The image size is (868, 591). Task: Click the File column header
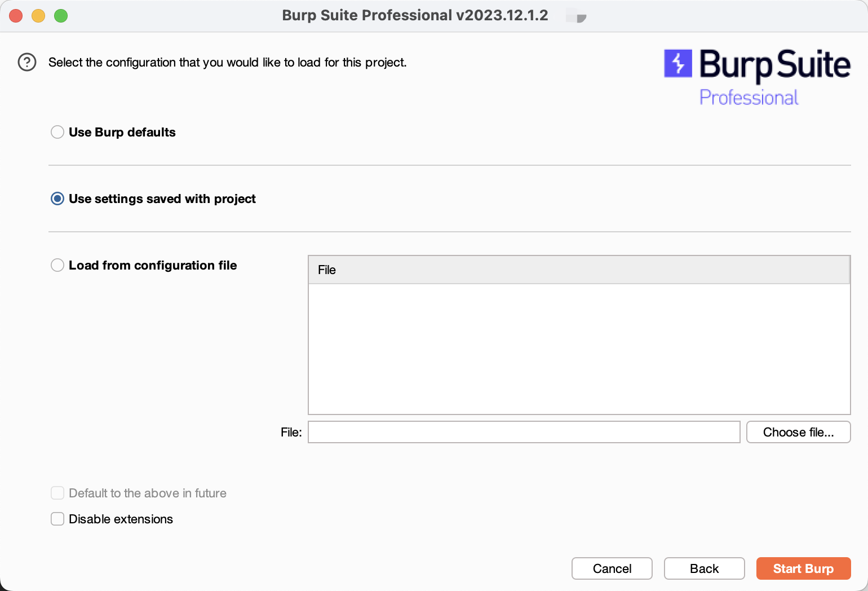(x=579, y=270)
